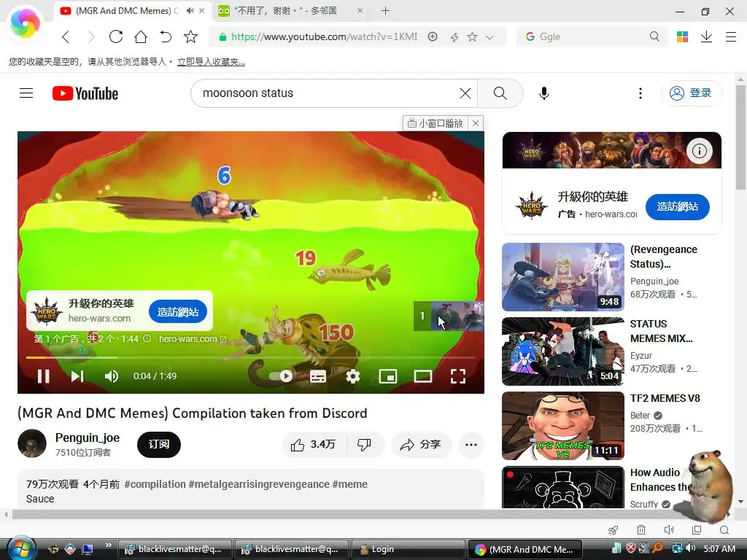
Task: Open the colorful apps grid icon
Action: (682, 36)
